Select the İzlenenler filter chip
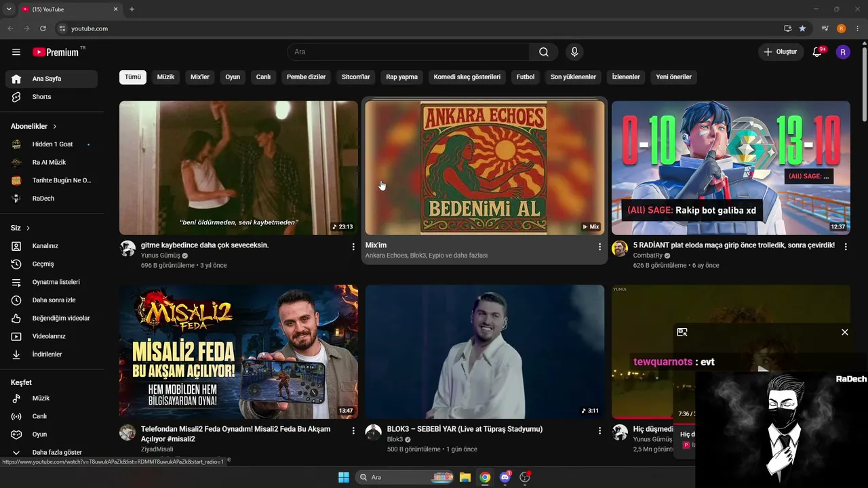The height and width of the screenshot is (488, 868). pos(626,77)
